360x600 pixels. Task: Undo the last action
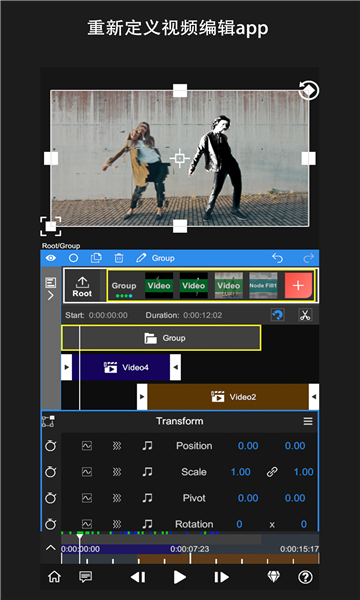[277, 258]
